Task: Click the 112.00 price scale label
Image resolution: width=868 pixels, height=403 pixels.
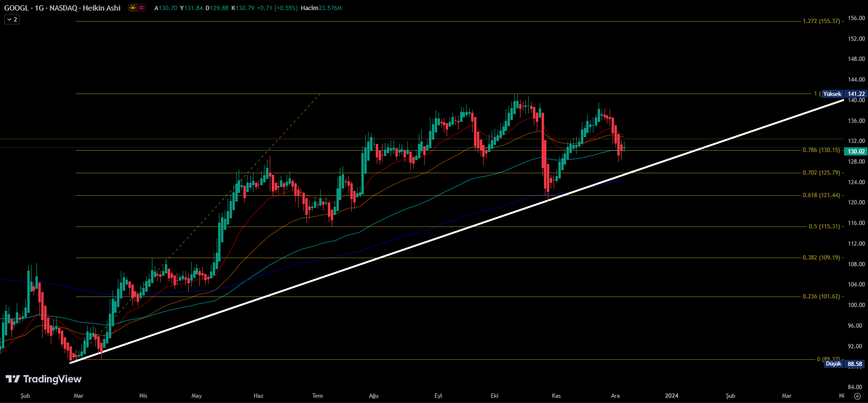Action: (x=856, y=244)
